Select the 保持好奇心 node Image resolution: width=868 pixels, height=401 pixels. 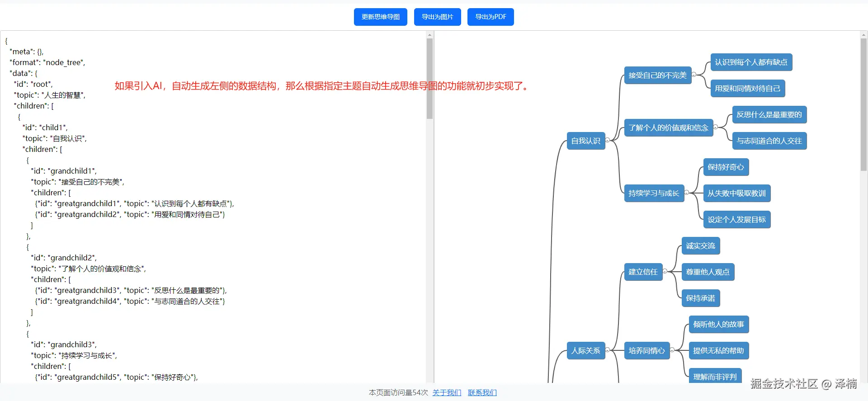tap(726, 167)
